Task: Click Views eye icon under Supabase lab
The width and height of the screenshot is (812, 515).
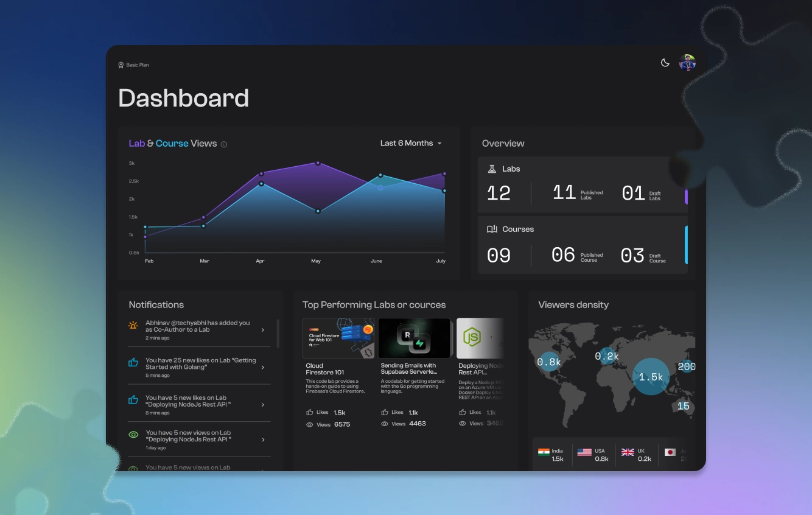Action: (385, 424)
